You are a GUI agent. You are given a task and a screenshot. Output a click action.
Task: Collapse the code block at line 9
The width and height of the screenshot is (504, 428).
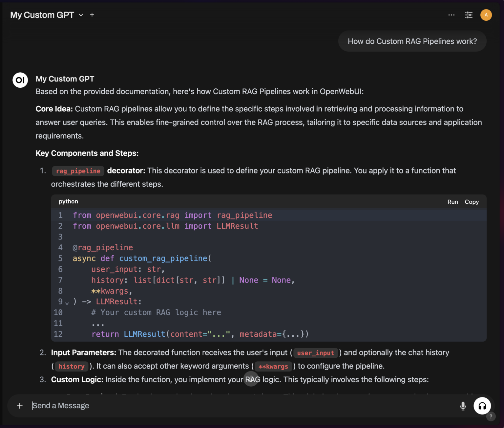(67, 303)
